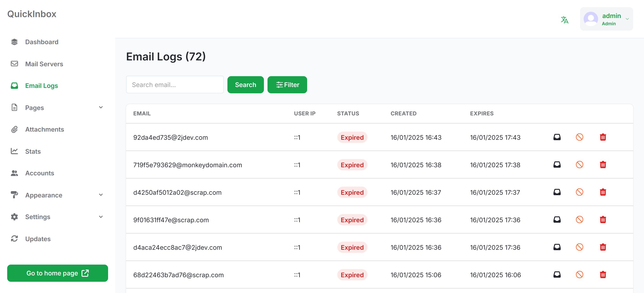Click the USER IP column header

[x=304, y=113]
